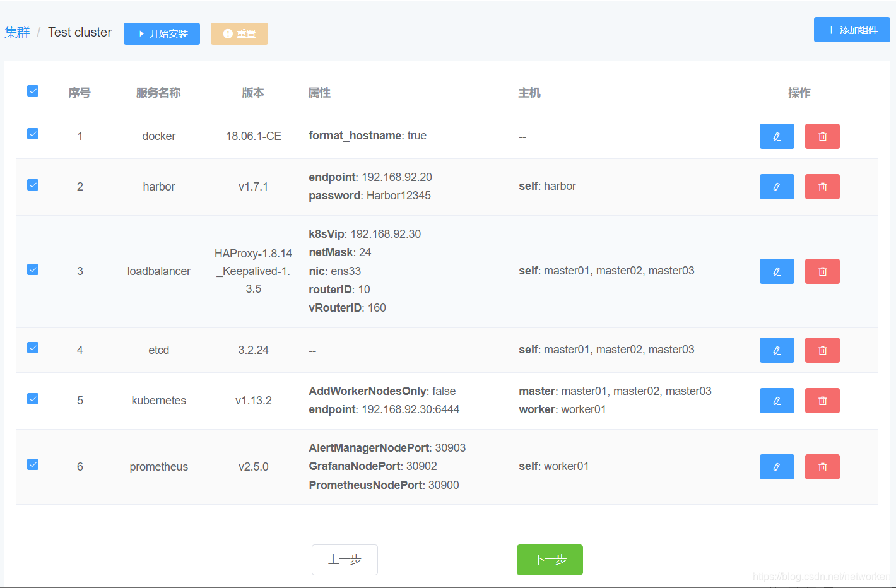Image resolution: width=896 pixels, height=588 pixels.
Task: Click the PrometheusNodePort: 30900 attribute
Action: pyautogui.click(x=384, y=485)
